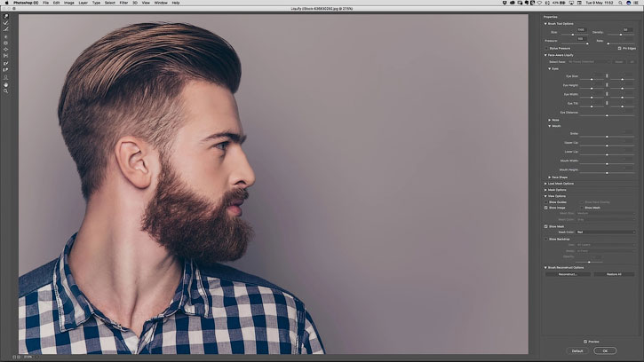Expand the Load Mesh Options section
The height and width of the screenshot is (362, 644).
[545, 184]
